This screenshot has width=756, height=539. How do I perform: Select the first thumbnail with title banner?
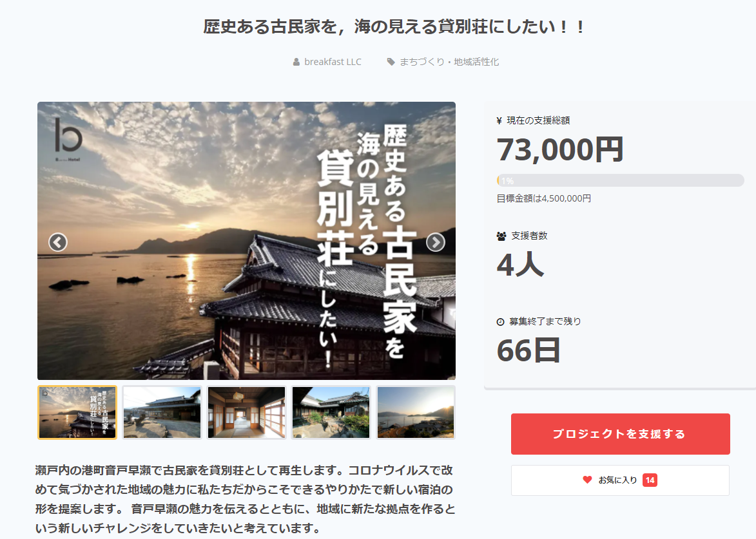[x=77, y=412]
